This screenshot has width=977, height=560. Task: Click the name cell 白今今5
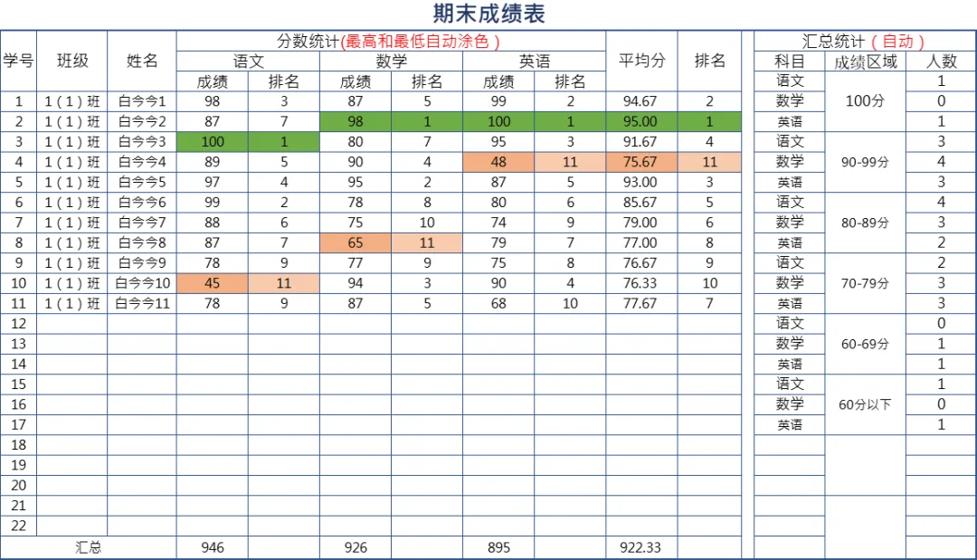142,183
